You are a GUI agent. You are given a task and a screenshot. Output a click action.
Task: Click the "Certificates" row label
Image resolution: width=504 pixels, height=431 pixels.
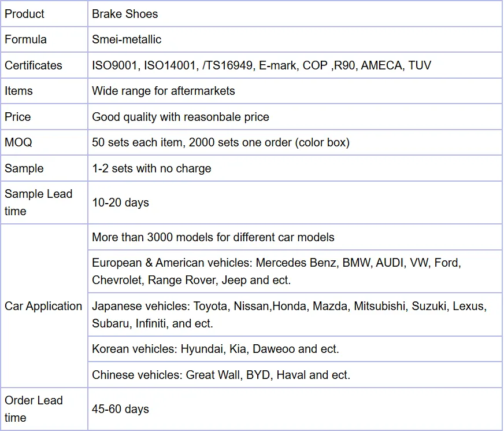(x=33, y=65)
